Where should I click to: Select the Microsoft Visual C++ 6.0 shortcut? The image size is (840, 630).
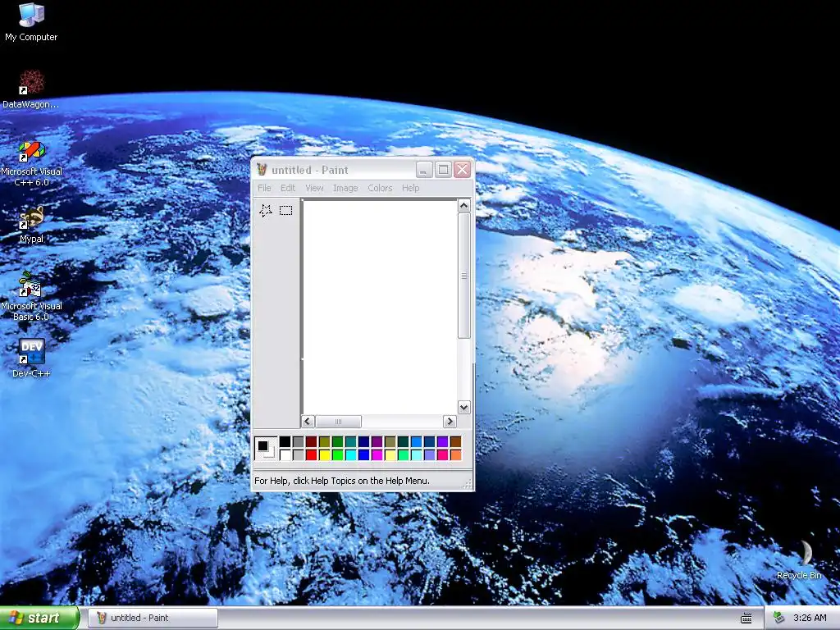(x=31, y=163)
